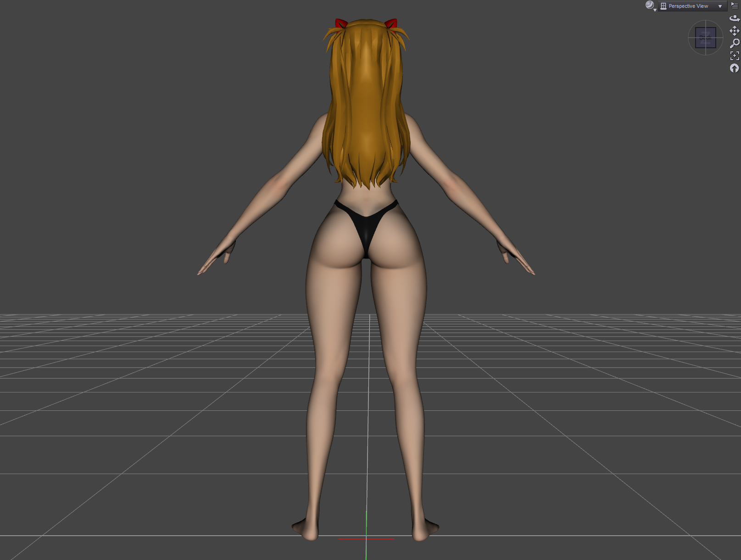Viewport: 741px width, 560px height.
Task: Select the zoom magnifier camera control
Action: [x=735, y=43]
